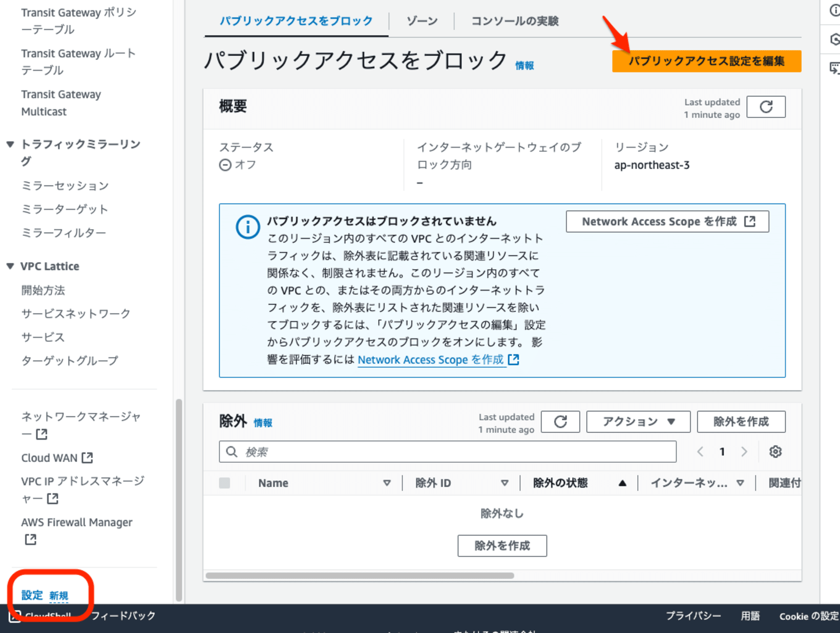Click the 関連付 column header

click(x=785, y=483)
